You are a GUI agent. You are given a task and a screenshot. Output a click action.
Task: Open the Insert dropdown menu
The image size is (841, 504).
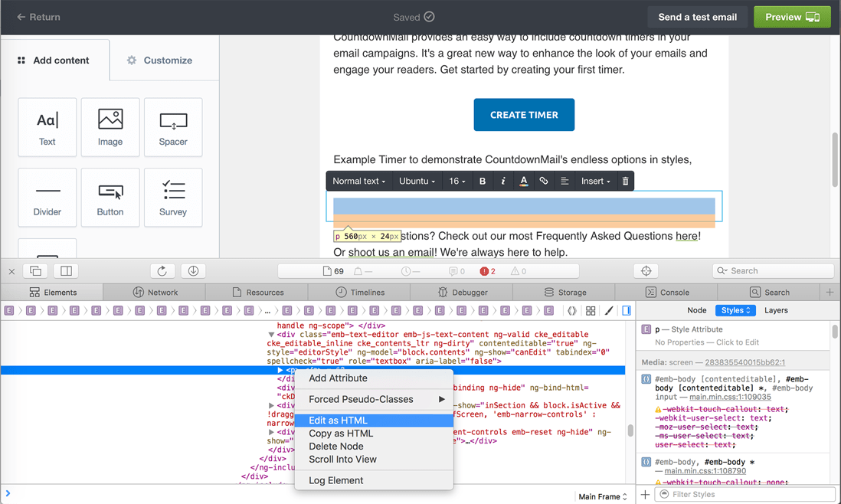pos(595,182)
